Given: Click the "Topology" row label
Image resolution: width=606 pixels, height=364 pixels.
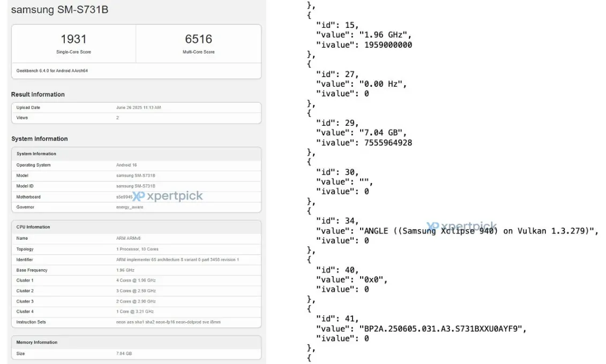Looking at the screenshot, I should coord(25,249).
